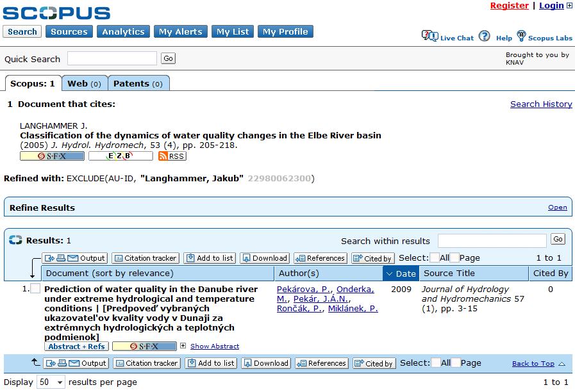Sort by Source Title column header
Viewport: 575px width, 392px height.
pos(474,274)
